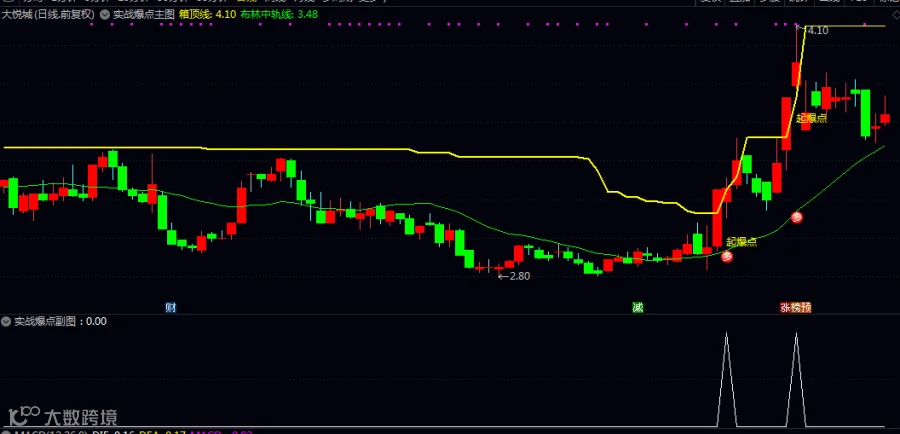
Task: Click the white spike peak under 涨榜预
Action: pos(796,334)
